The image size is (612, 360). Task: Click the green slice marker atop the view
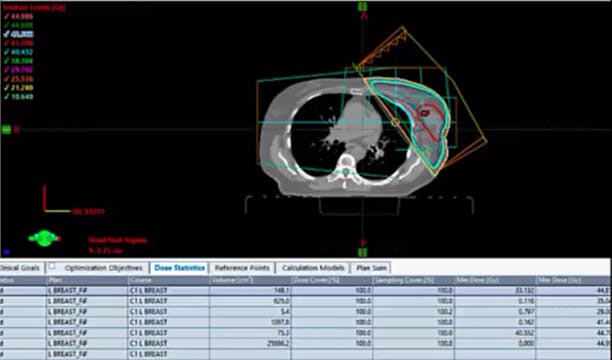tap(363, 7)
